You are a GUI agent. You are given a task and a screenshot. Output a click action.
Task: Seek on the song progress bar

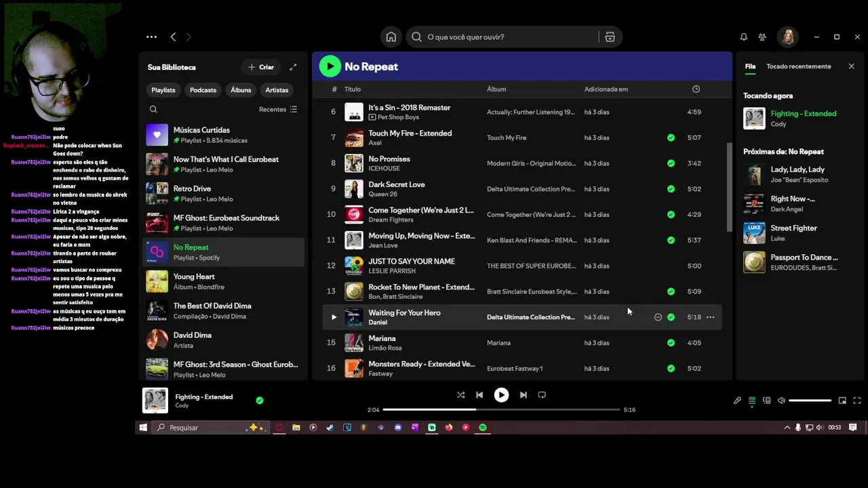pos(502,409)
